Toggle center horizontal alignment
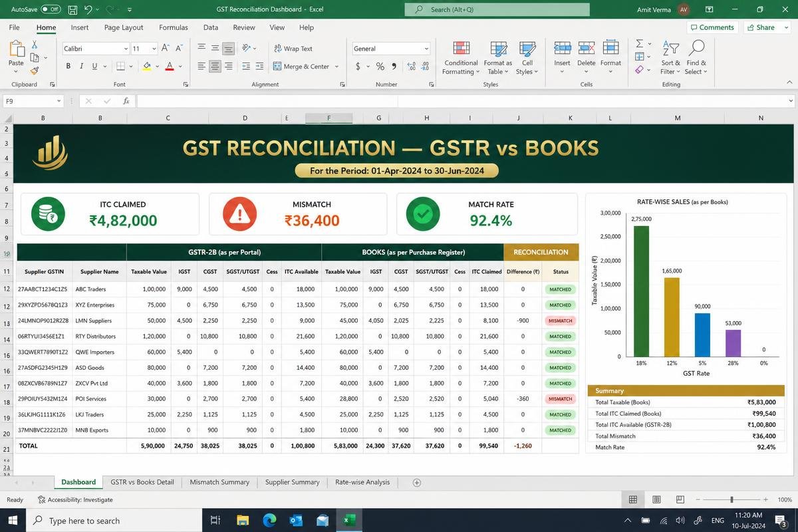The width and height of the screenshot is (798, 532). [x=215, y=66]
